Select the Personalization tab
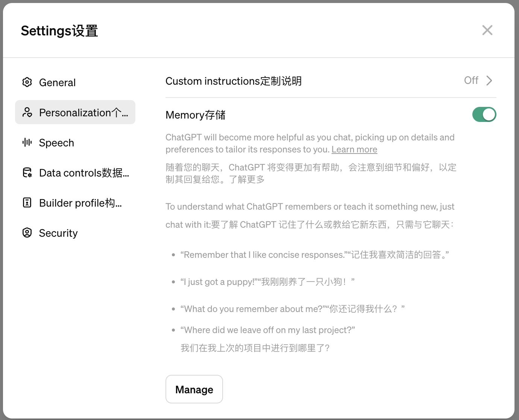519x420 pixels. tap(75, 112)
